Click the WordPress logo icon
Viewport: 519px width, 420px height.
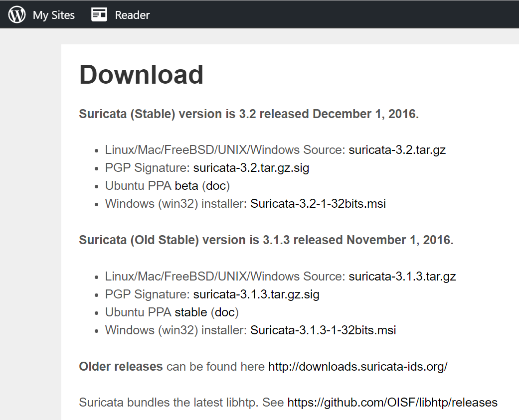pos(17,14)
